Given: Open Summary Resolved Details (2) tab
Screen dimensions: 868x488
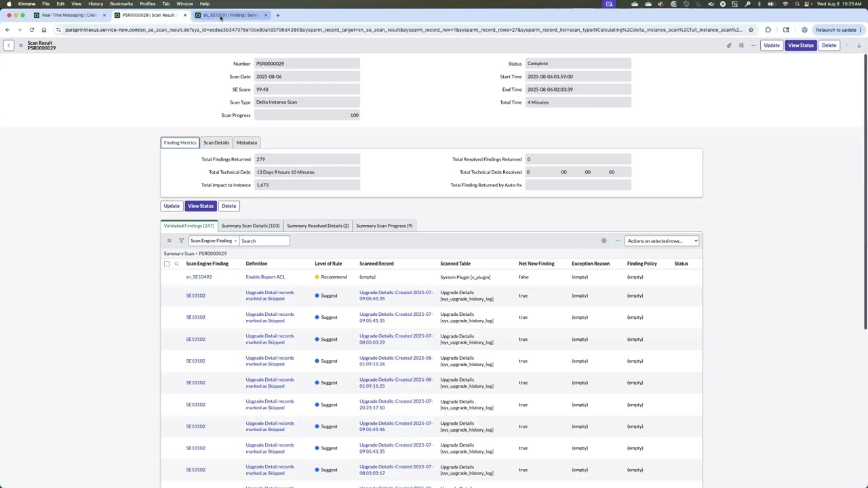Looking at the screenshot, I should click(x=317, y=226).
